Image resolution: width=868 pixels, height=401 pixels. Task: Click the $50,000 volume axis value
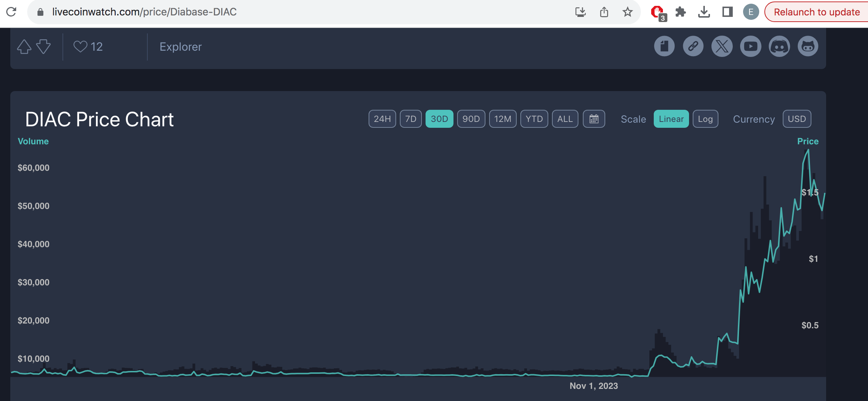click(x=33, y=206)
